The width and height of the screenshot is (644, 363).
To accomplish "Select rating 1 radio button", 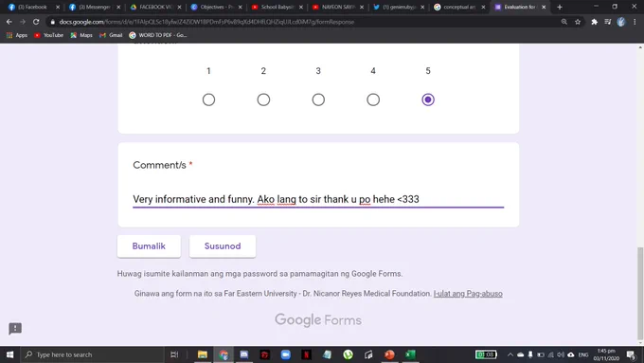I will coord(208,100).
